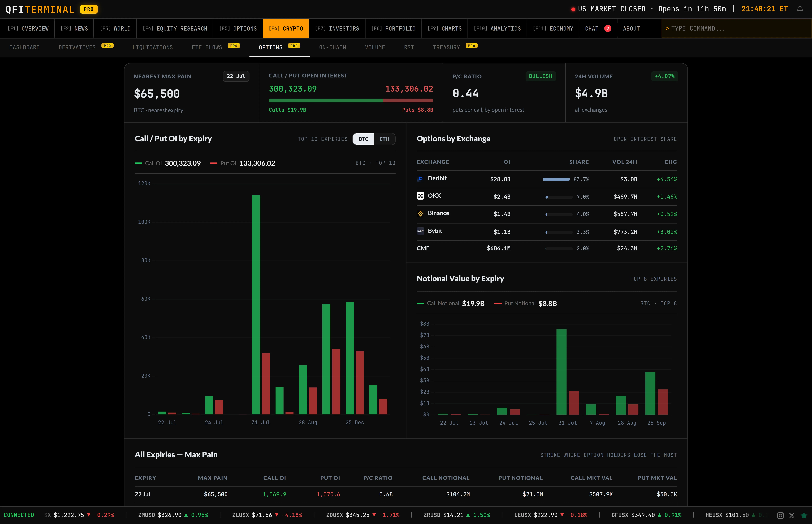Open the [F3] World tab
This screenshot has height=524, width=812.
(115, 29)
